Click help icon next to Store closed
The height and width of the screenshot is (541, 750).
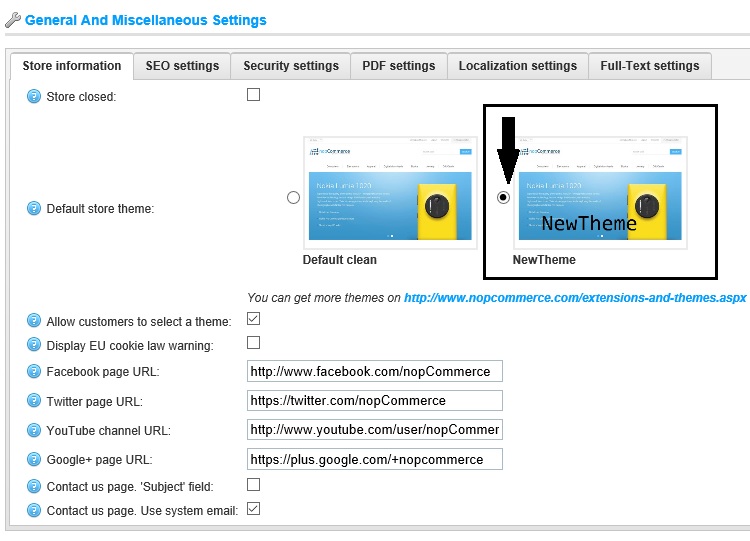[35, 97]
